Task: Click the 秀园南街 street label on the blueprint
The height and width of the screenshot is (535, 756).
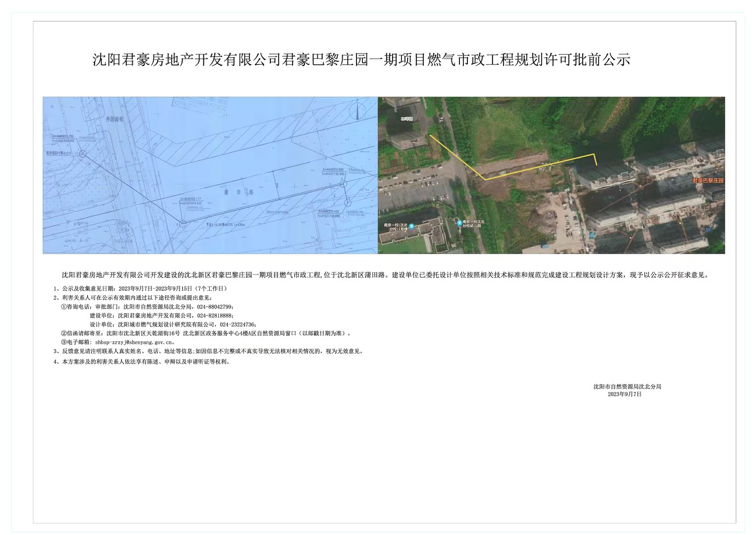Action: coord(114,119)
